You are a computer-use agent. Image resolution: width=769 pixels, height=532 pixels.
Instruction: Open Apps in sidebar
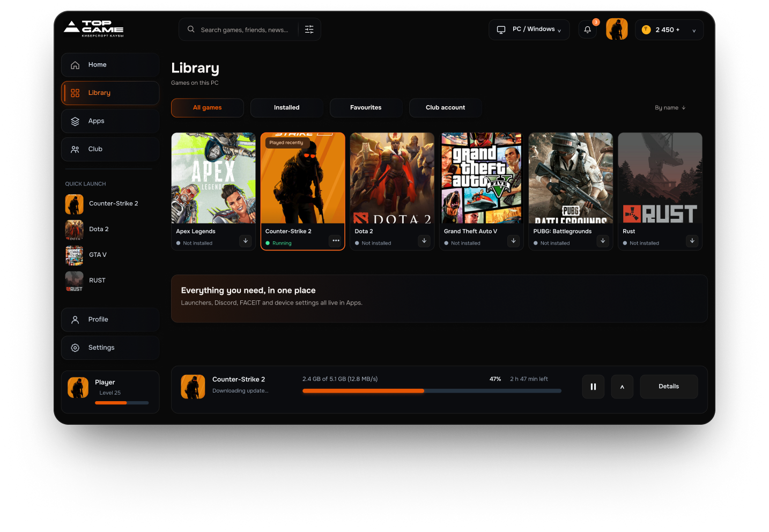110,121
